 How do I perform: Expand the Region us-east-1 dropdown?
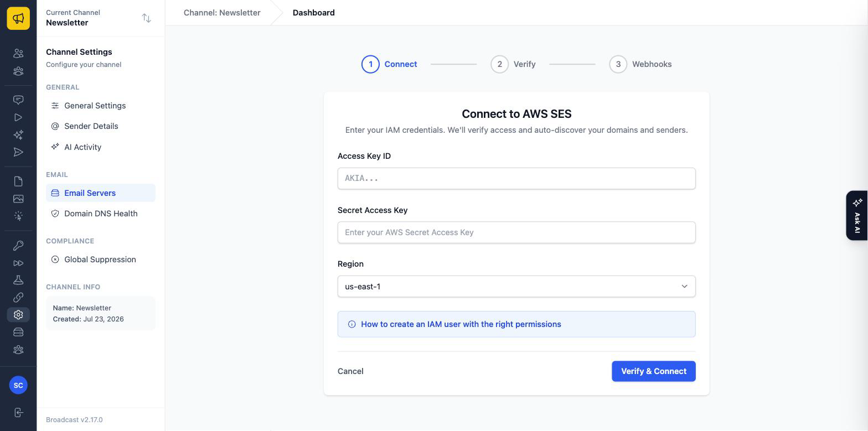point(516,287)
